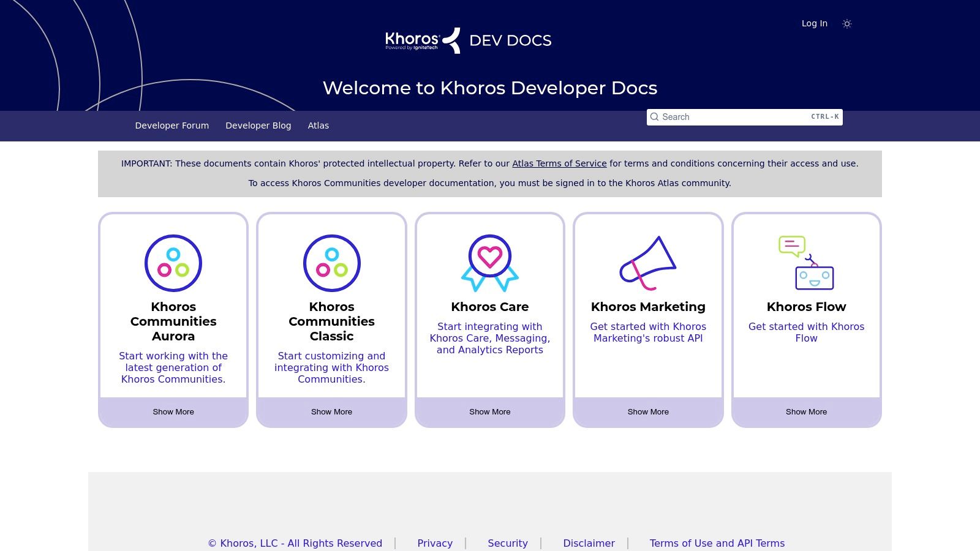Expand Show More under Khoros Marketing
Viewport: 980px width, 551px height.
tap(648, 412)
